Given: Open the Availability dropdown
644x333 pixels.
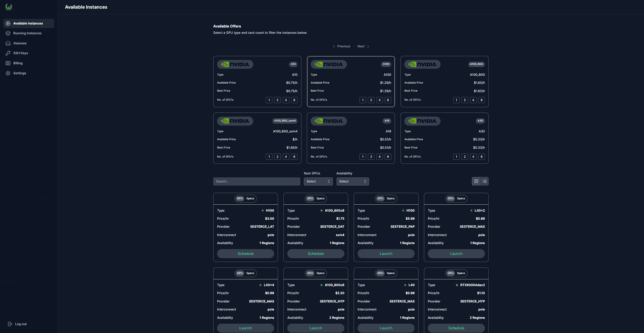Looking at the screenshot, I should click(353, 181).
